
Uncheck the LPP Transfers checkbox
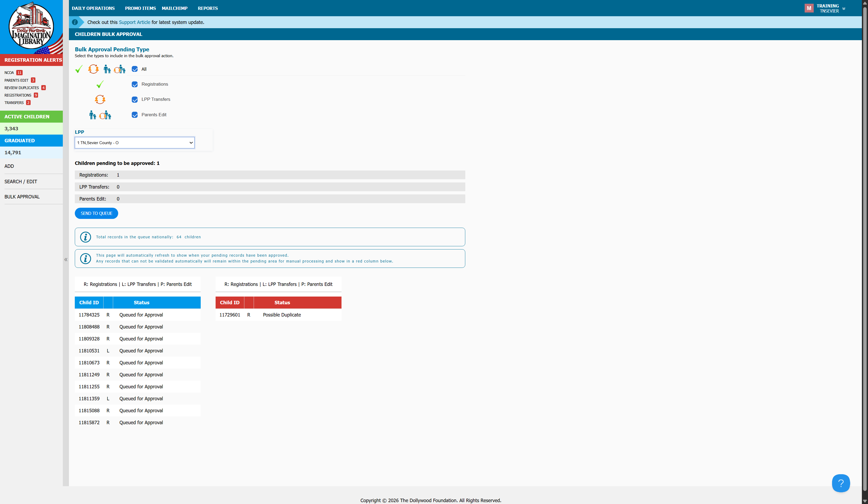[x=135, y=99]
